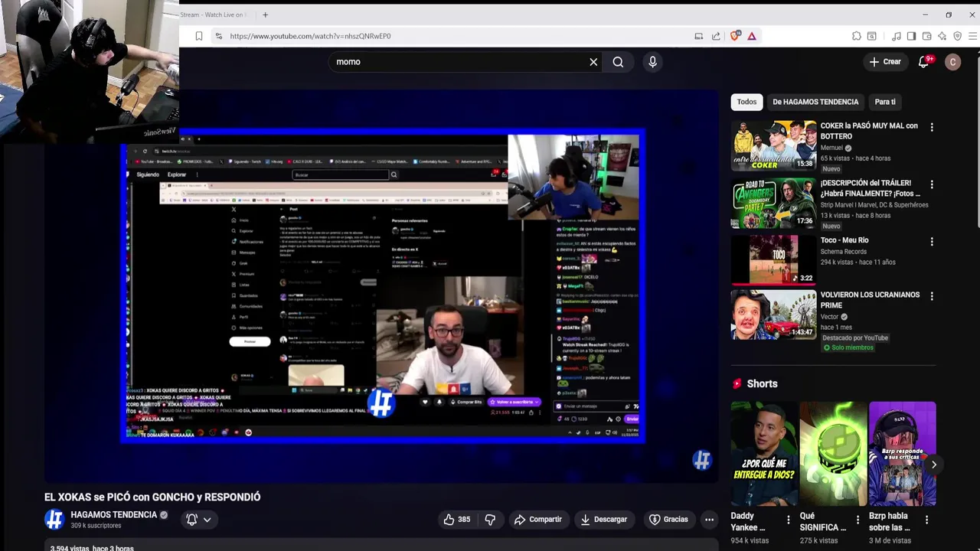This screenshot has height=551, width=980.
Task: Open options for Qué SIGNIFICA short
Action: 857,520
